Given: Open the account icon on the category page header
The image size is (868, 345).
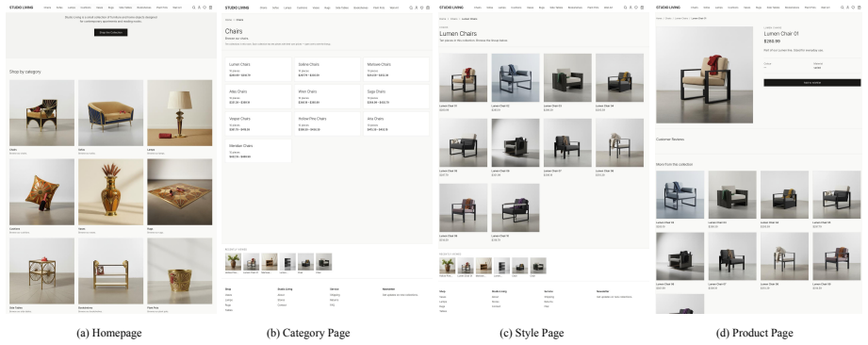Looking at the screenshot, I should (x=417, y=8).
